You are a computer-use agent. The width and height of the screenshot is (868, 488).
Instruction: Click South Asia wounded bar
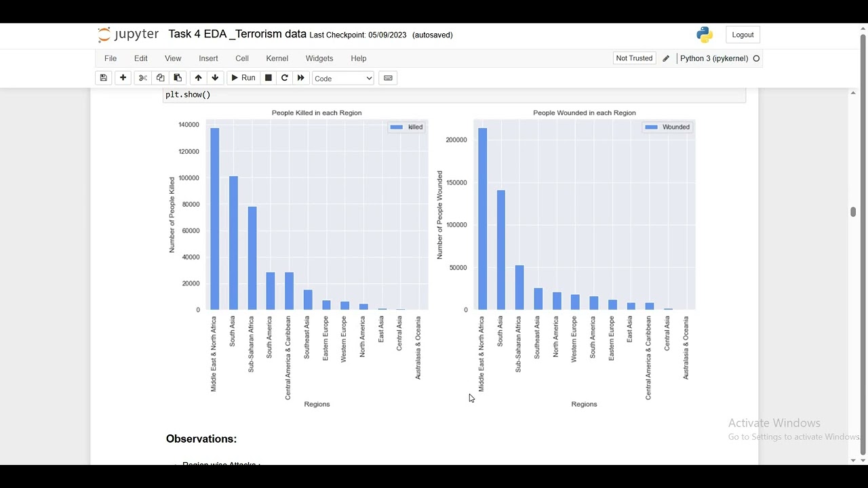[501, 250]
